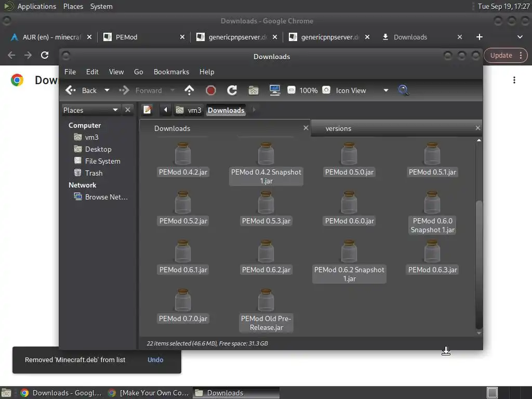This screenshot has height=399, width=532.
Task: Open Home folder toolbar icon
Action: (254, 90)
